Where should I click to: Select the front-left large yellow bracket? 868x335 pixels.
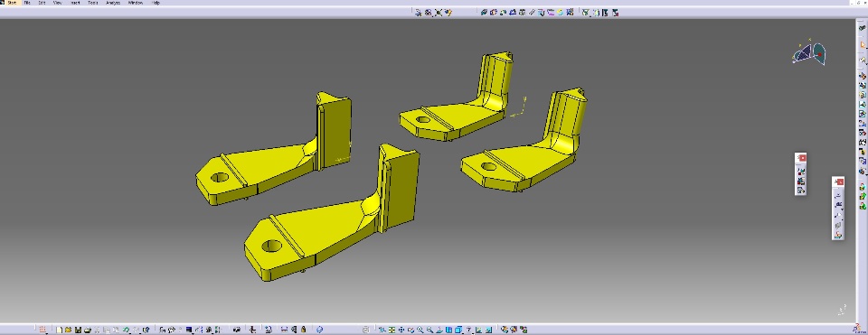coord(332,221)
